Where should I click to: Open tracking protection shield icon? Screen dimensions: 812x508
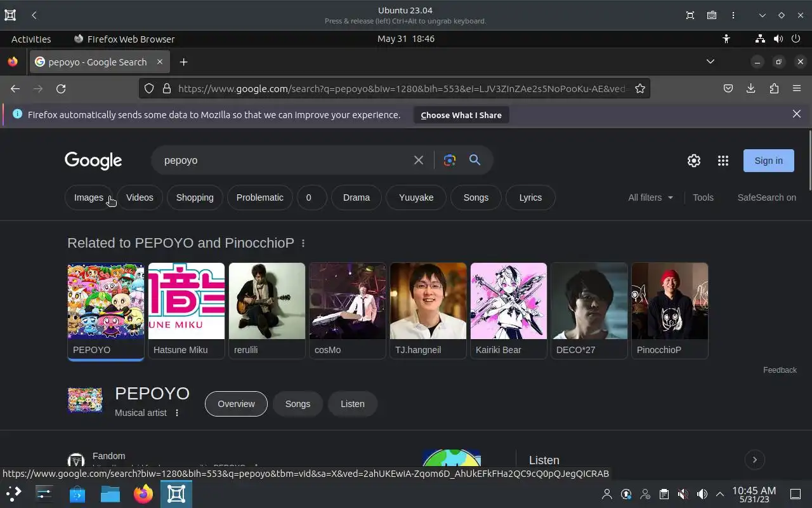(x=149, y=89)
